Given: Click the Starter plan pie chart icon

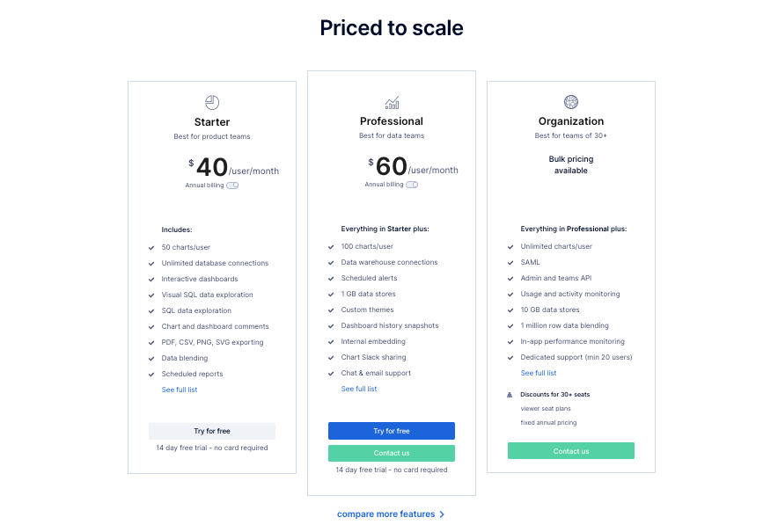Looking at the screenshot, I should [212, 102].
